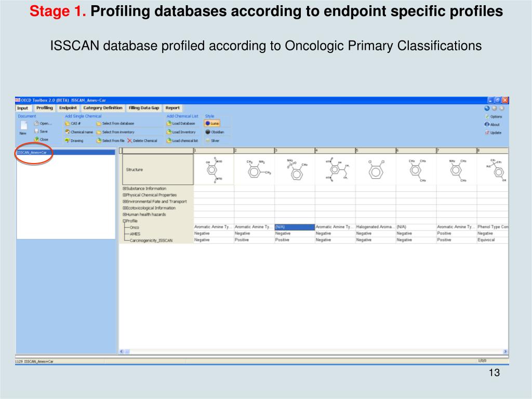Select the Obsidian style
The width and height of the screenshot is (532, 399).
coord(215,132)
